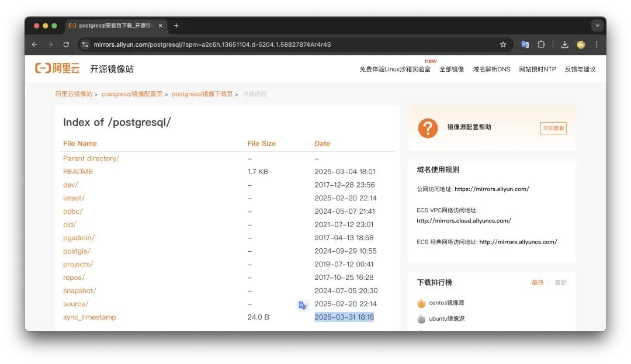Close the postgresql tab
Viewport: 631px width, 364px height.
(x=161, y=26)
